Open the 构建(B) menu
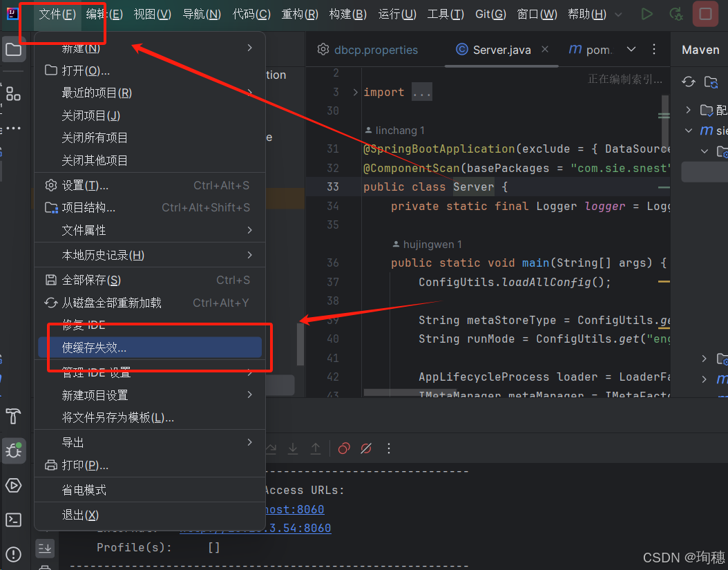The width and height of the screenshot is (728, 570). (x=347, y=14)
